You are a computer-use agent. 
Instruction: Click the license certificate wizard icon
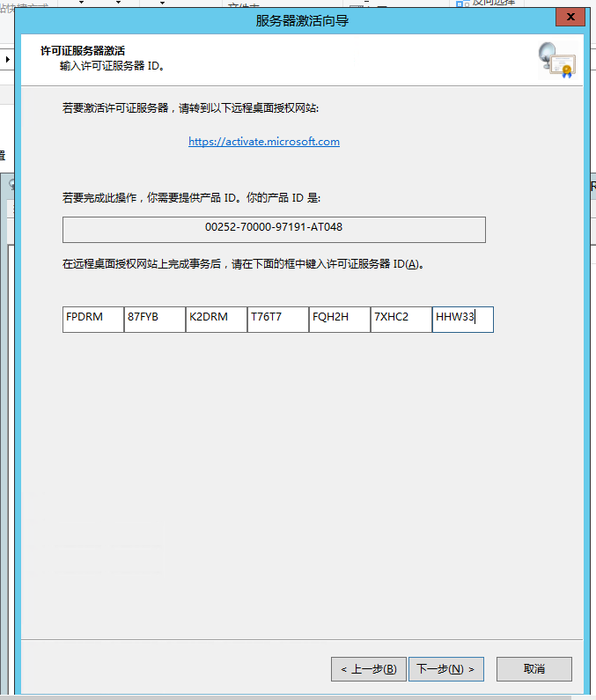pos(557,60)
